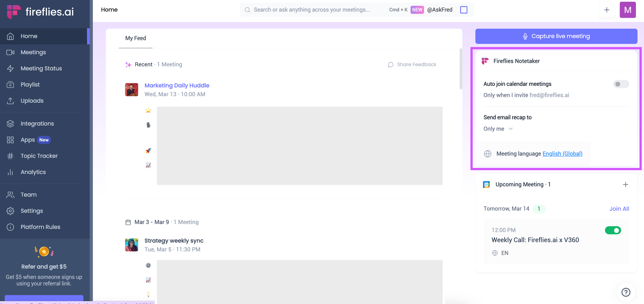644x304 pixels.
Task: Open the Analytics dashboard
Action: [x=33, y=172]
